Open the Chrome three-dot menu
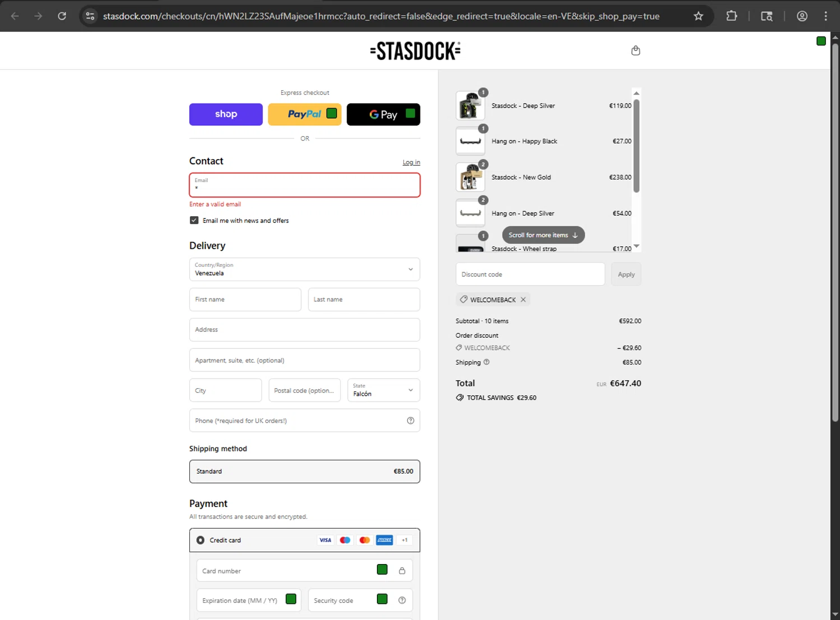840x620 pixels. pos(825,16)
